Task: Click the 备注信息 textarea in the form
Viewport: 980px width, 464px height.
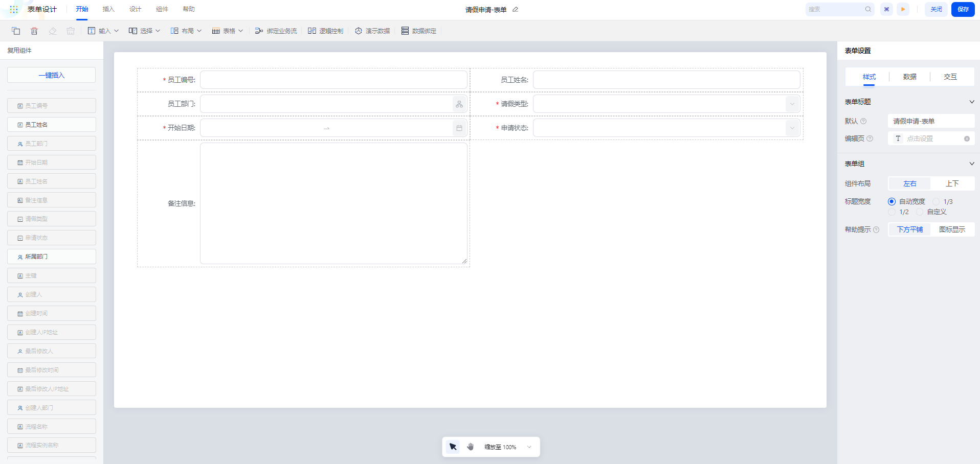Action: pos(333,203)
